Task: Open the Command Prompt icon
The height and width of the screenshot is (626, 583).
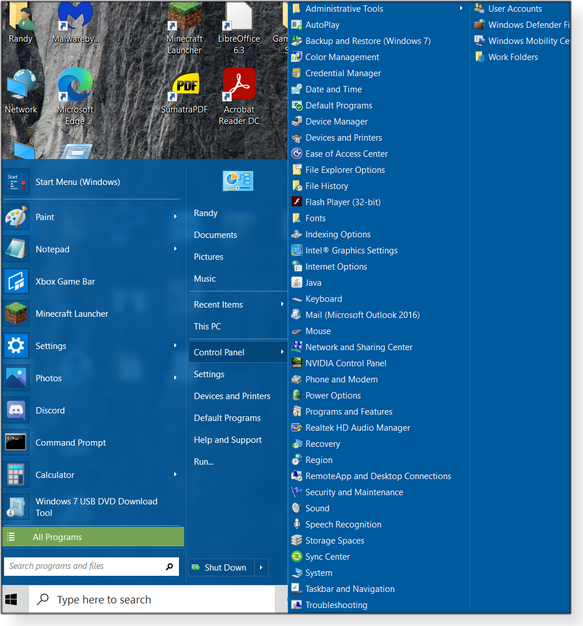Action: [x=16, y=442]
